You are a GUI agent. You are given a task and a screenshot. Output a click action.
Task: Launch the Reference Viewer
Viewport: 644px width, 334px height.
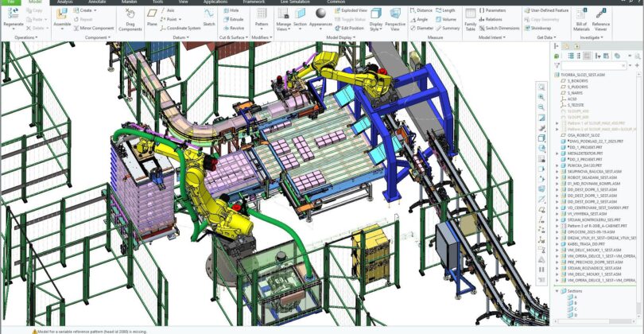(x=601, y=17)
